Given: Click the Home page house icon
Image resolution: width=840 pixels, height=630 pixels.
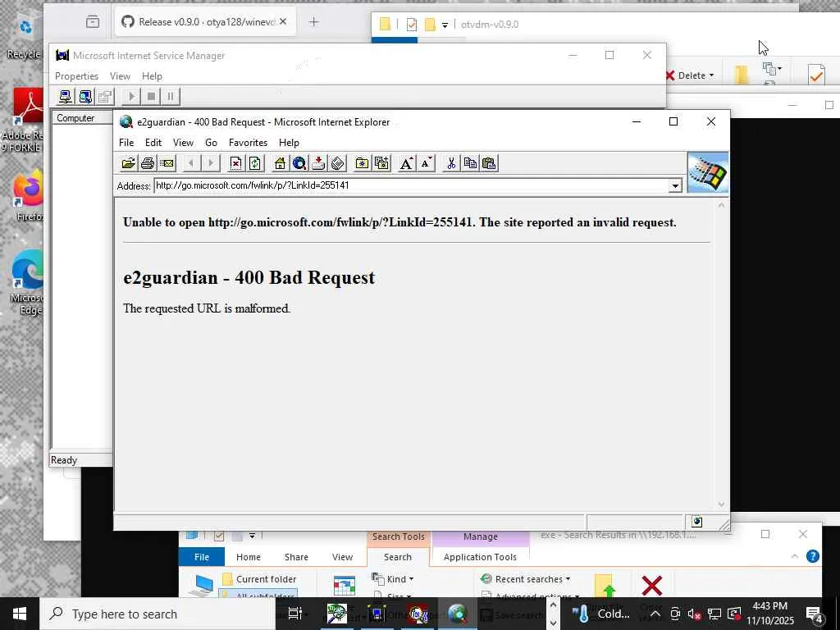Looking at the screenshot, I should point(280,163).
